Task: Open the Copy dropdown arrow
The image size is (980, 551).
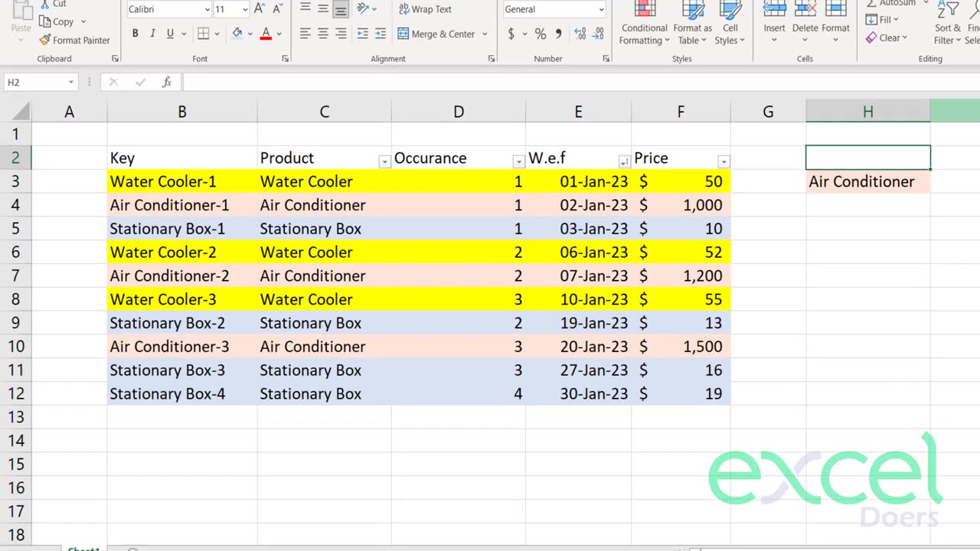Action: point(83,21)
